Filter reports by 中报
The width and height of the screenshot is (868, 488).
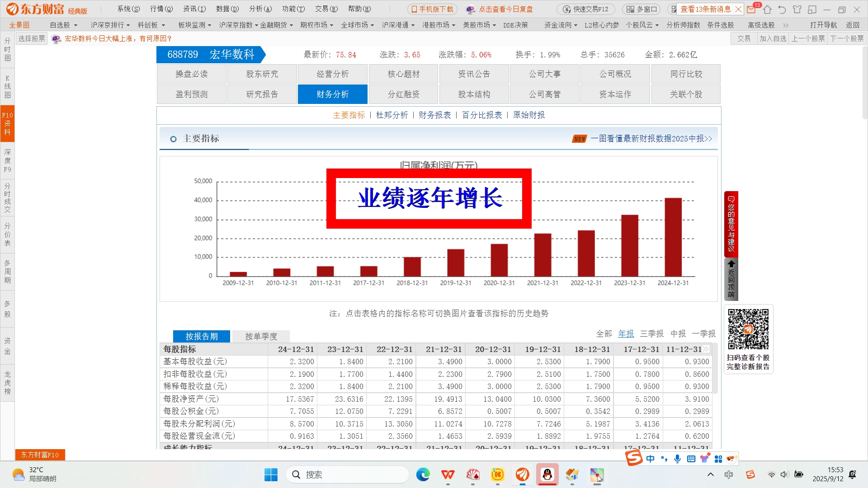[x=678, y=334]
